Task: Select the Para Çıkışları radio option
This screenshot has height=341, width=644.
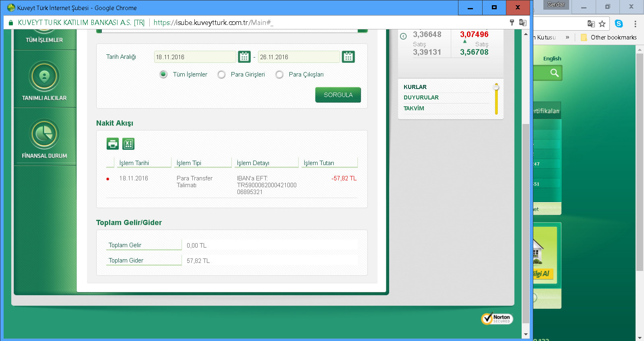Action: (x=279, y=74)
